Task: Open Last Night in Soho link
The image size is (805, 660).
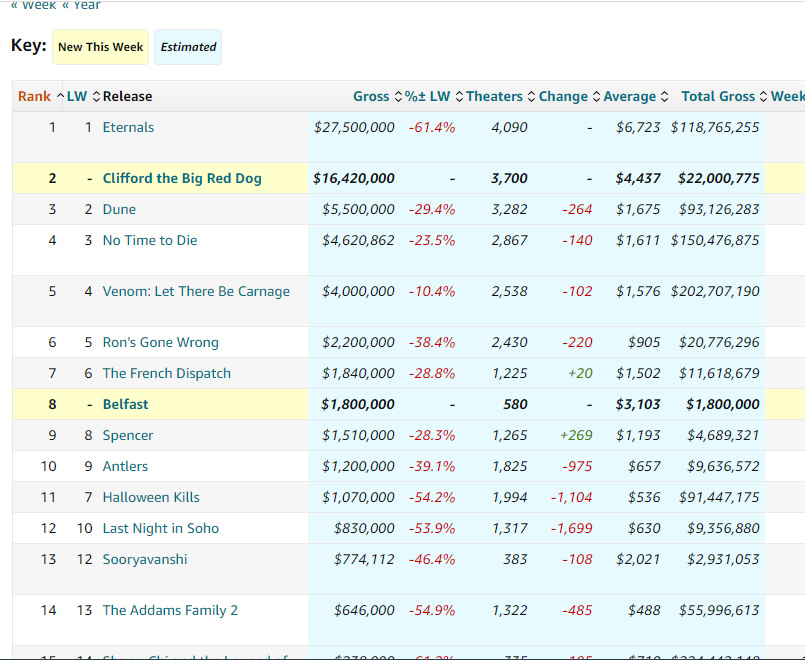Action: (x=161, y=528)
